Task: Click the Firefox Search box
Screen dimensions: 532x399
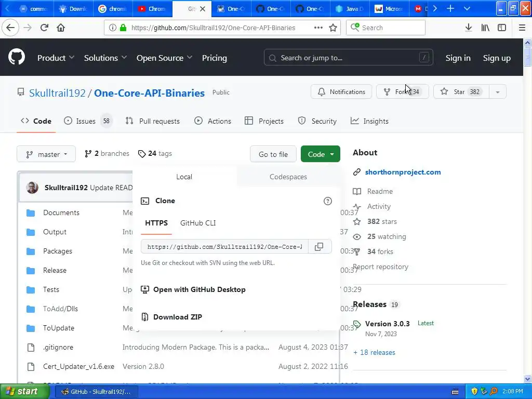Action: coord(386,28)
